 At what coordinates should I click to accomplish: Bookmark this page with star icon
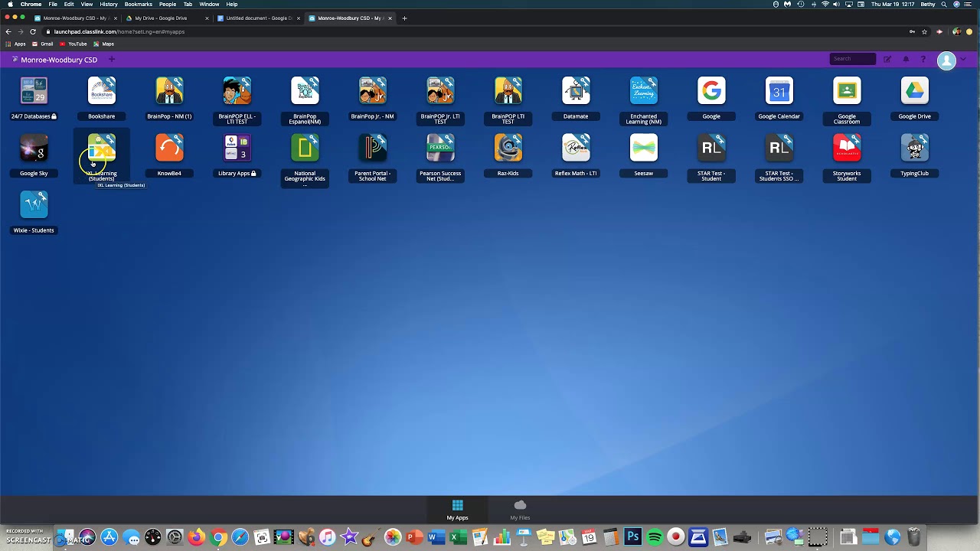coord(924,31)
